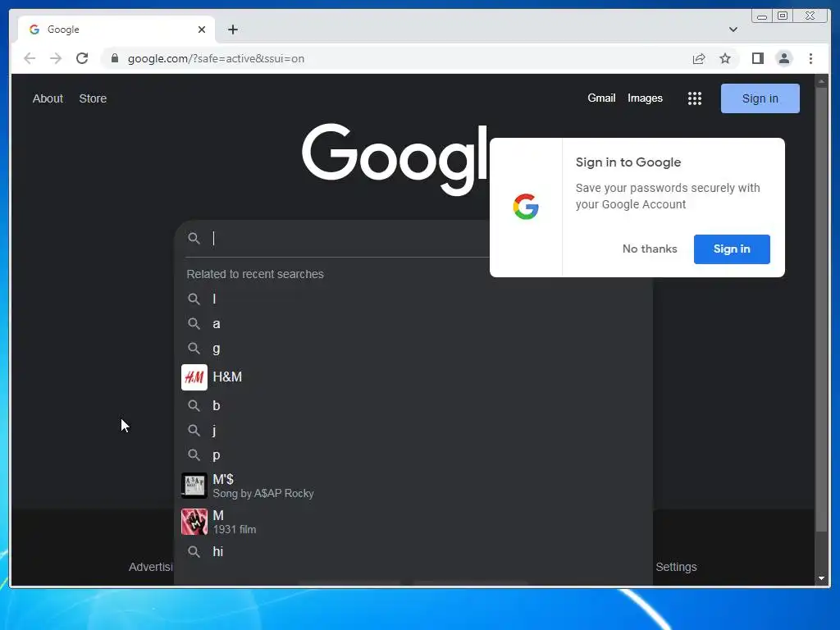Expand the tab search chevron

(733, 30)
